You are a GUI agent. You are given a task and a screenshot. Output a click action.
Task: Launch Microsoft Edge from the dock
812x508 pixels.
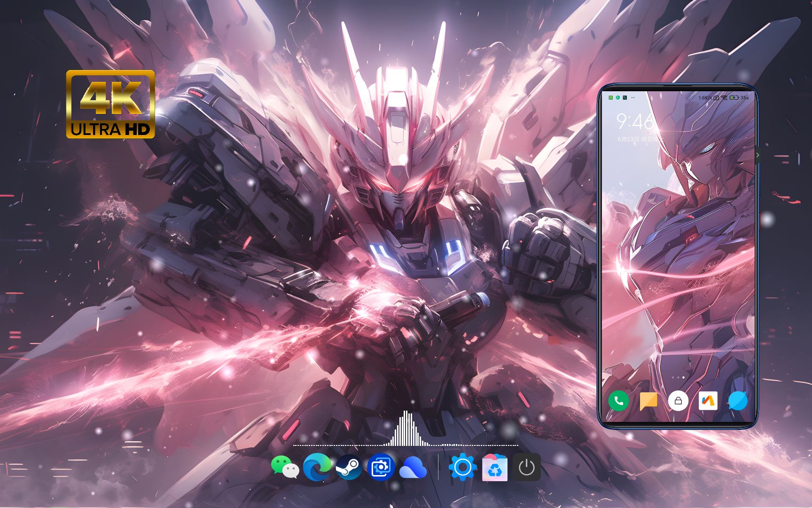coord(317,467)
